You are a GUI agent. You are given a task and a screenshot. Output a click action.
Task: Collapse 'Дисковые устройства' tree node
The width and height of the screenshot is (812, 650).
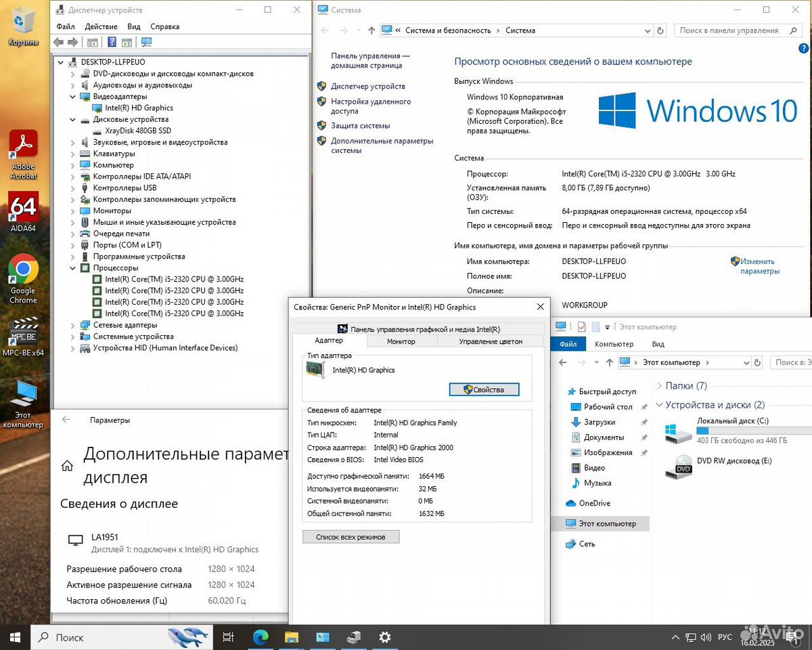point(72,120)
